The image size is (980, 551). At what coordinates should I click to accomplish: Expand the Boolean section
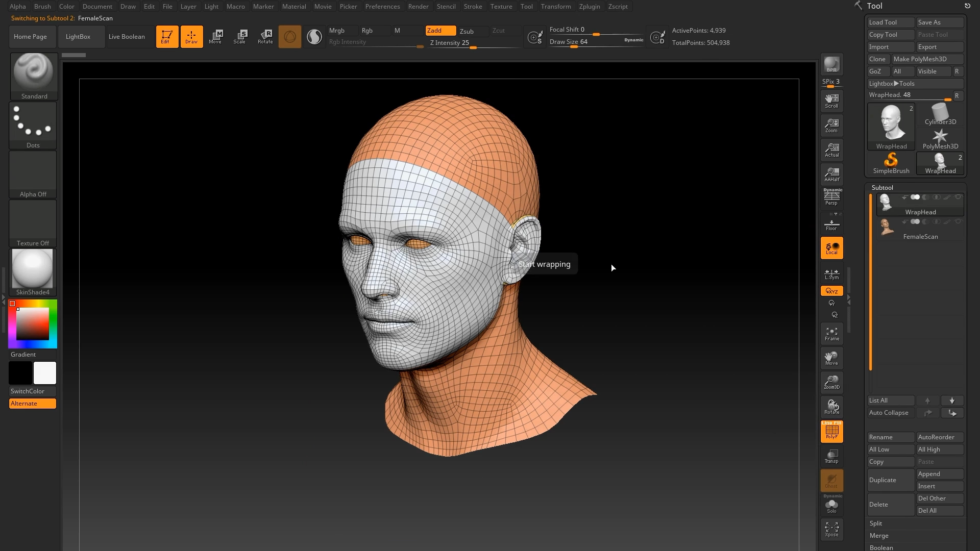click(x=881, y=547)
